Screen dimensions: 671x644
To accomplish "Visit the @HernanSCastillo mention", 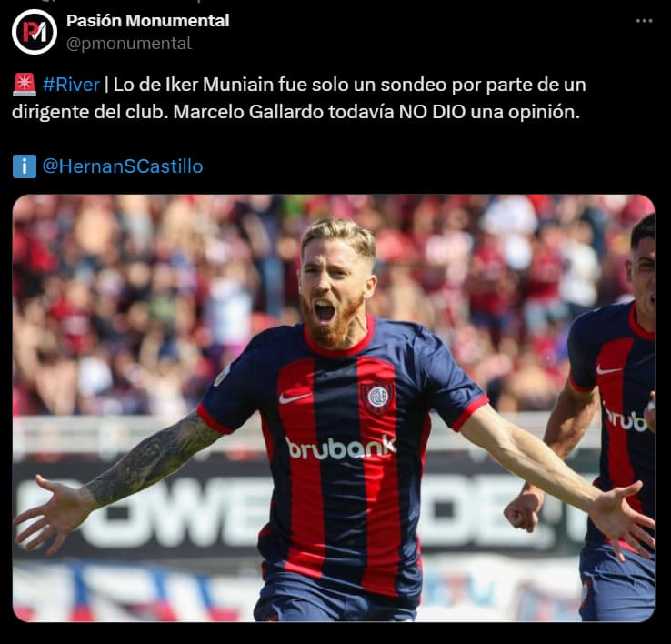I will tap(123, 166).
